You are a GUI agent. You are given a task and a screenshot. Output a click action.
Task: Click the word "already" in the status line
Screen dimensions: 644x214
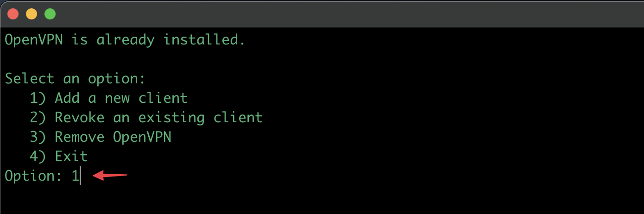pos(125,40)
